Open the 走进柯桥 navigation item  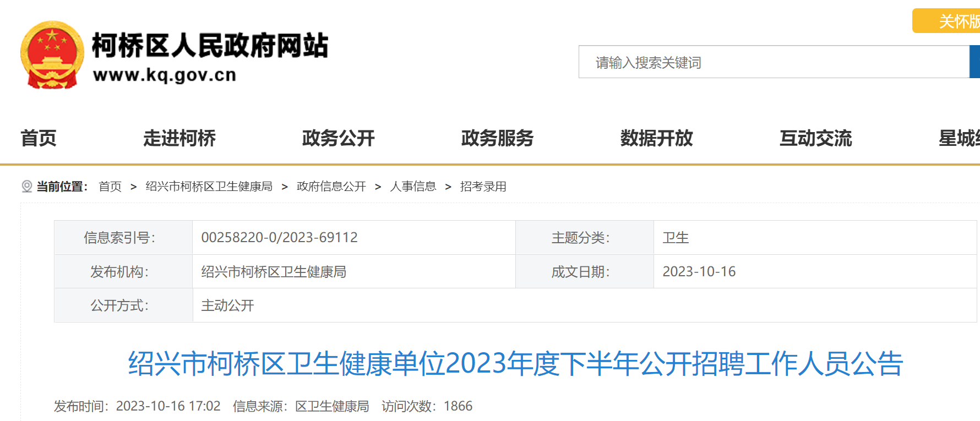[179, 138]
